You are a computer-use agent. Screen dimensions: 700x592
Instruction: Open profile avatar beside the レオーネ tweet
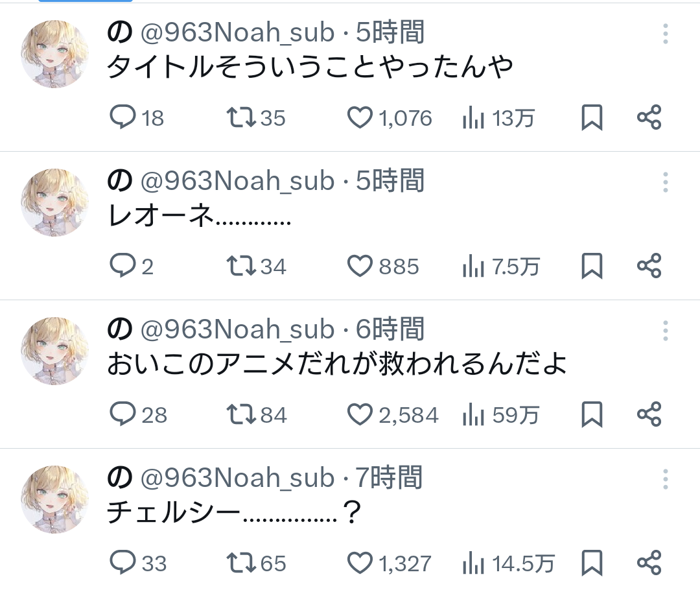click(x=54, y=202)
